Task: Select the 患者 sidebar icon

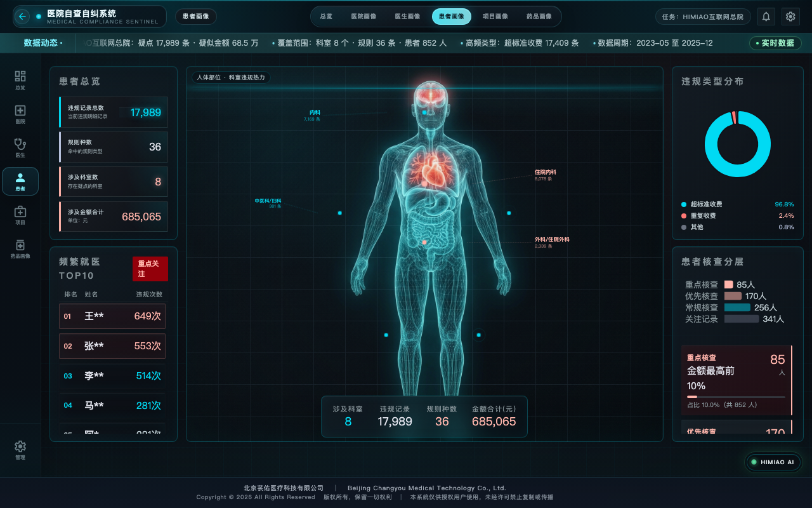Action: pyautogui.click(x=20, y=182)
